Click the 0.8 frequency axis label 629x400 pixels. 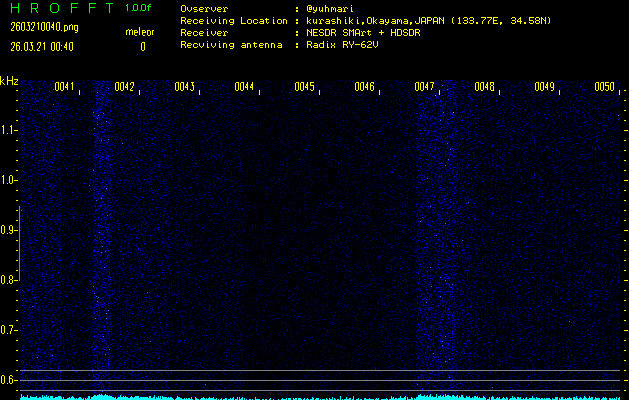pyautogui.click(x=7, y=280)
